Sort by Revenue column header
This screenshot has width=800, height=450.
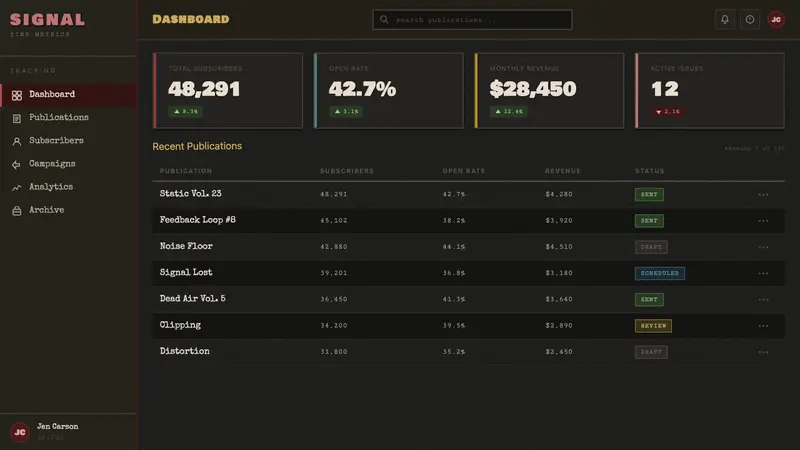pos(563,171)
